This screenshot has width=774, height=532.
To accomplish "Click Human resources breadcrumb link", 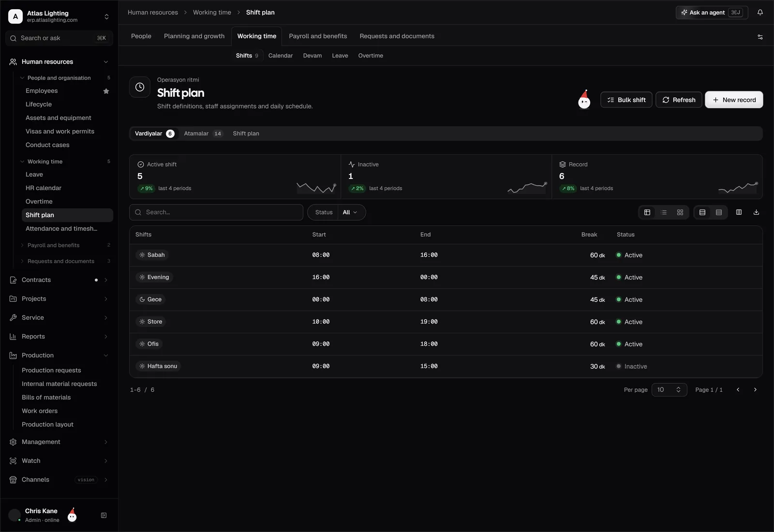I will [153, 13].
